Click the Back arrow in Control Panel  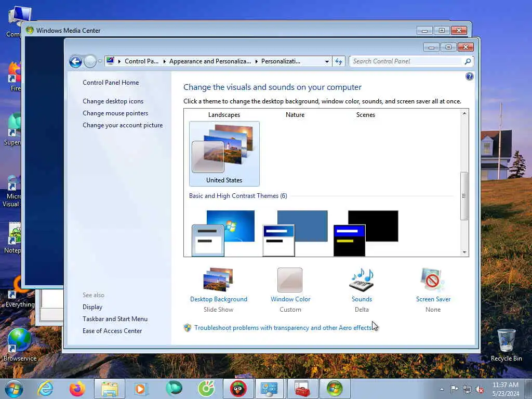(75, 61)
